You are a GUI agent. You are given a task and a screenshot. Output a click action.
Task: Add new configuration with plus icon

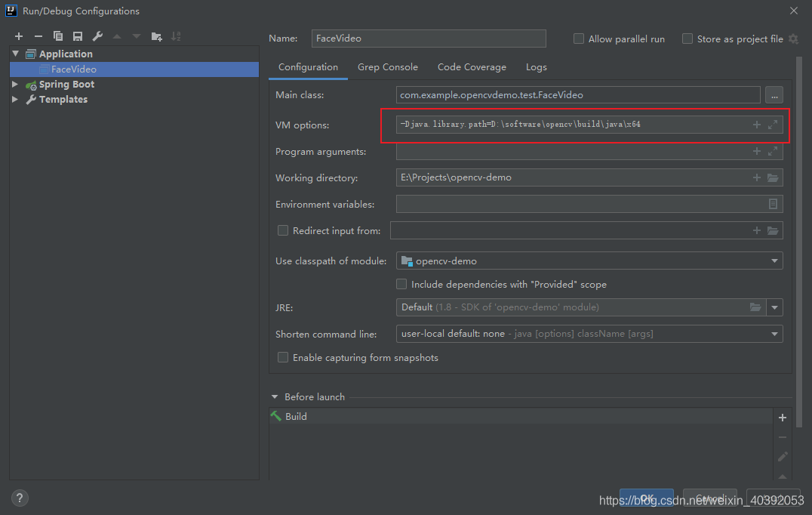pyautogui.click(x=19, y=36)
